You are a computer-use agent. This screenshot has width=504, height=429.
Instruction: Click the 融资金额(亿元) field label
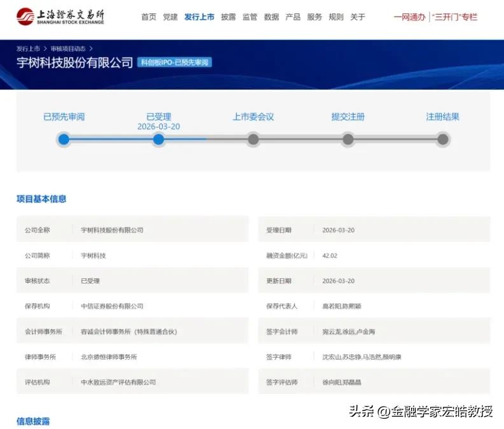[x=287, y=256]
